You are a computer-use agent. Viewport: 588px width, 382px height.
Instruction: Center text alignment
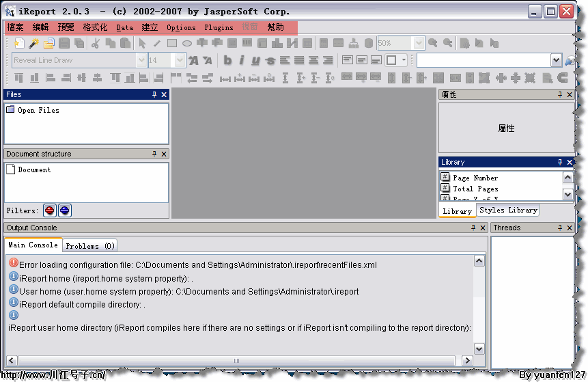[x=313, y=60]
